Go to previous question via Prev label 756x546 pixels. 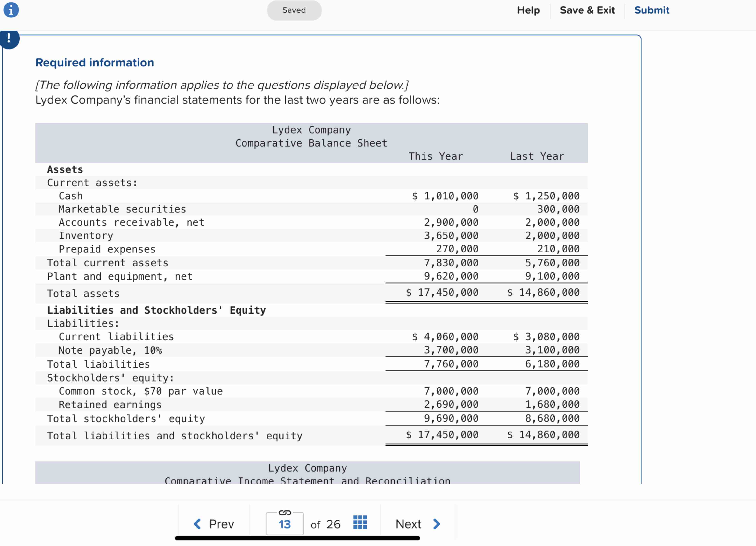[x=221, y=524]
